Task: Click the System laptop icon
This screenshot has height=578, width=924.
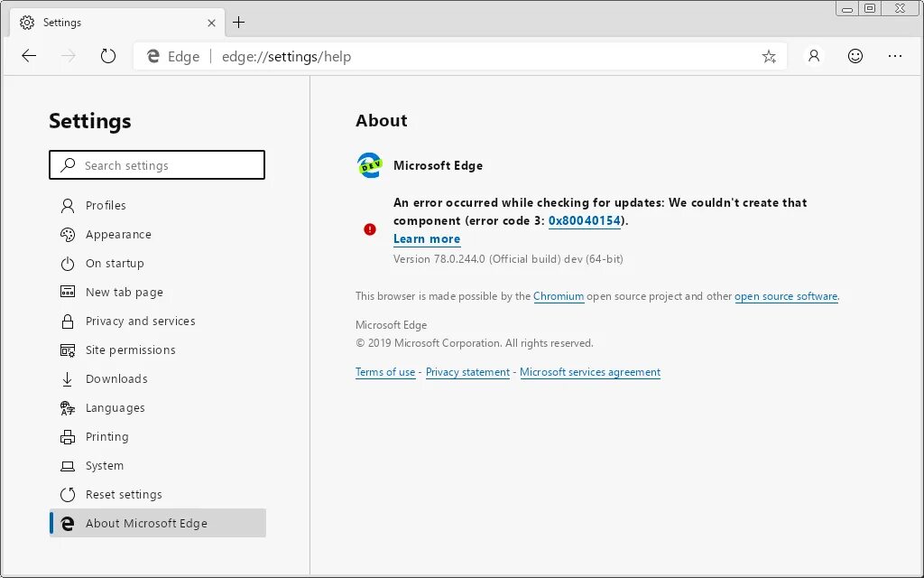Action: point(68,467)
